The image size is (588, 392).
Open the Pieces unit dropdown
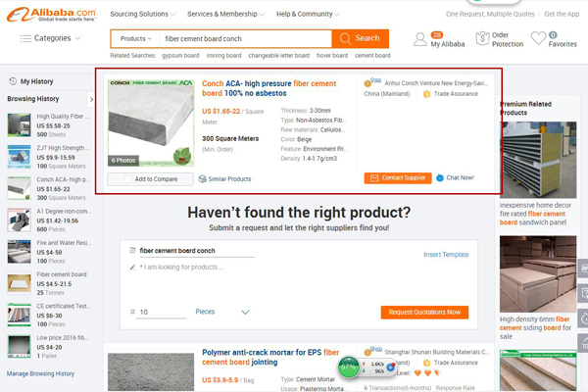222,312
